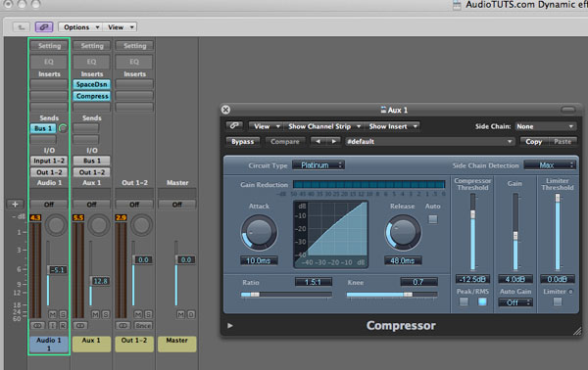This screenshot has width=588, height=370.
Task: Click the link icon in Compressor plugin header
Action: pyautogui.click(x=234, y=126)
